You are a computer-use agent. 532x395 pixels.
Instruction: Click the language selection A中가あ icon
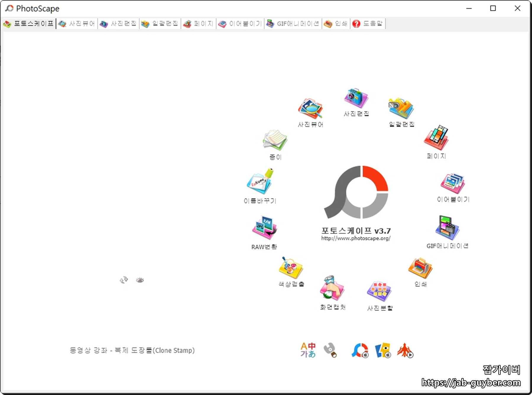[308, 350]
